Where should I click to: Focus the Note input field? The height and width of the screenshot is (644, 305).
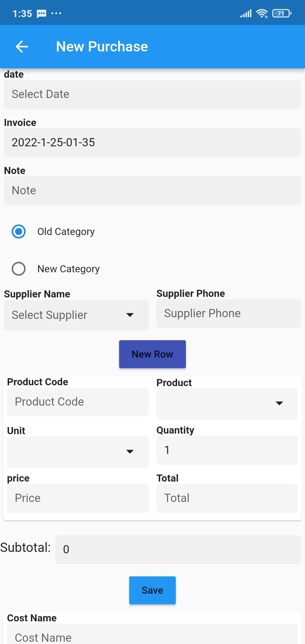(152, 191)
